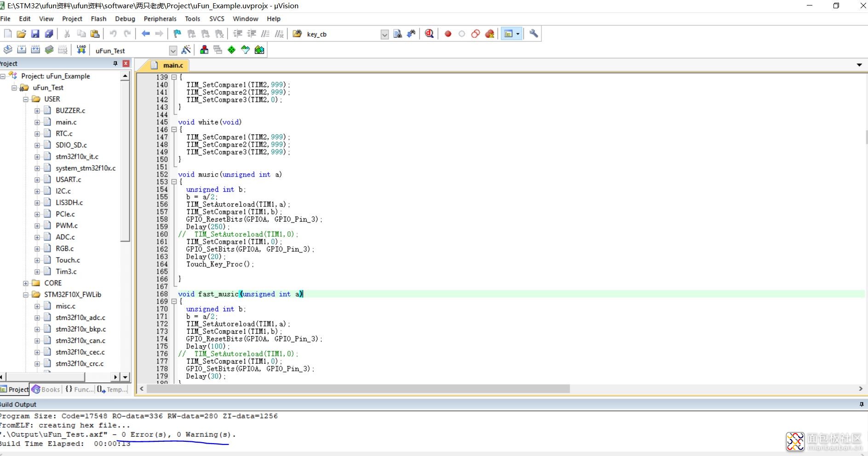
Task: Build target icon
Action: 22,50
